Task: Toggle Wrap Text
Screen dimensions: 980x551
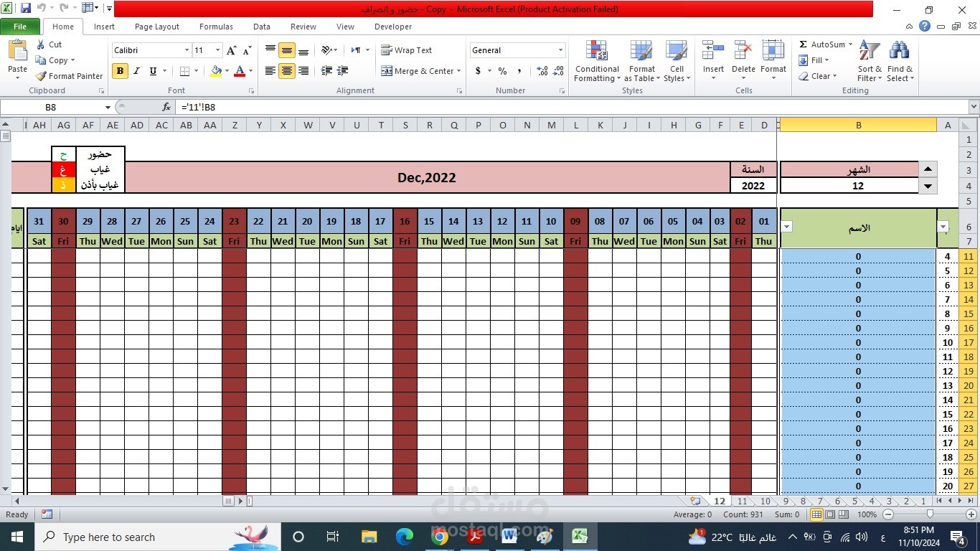Action: (x=407, y=50)
